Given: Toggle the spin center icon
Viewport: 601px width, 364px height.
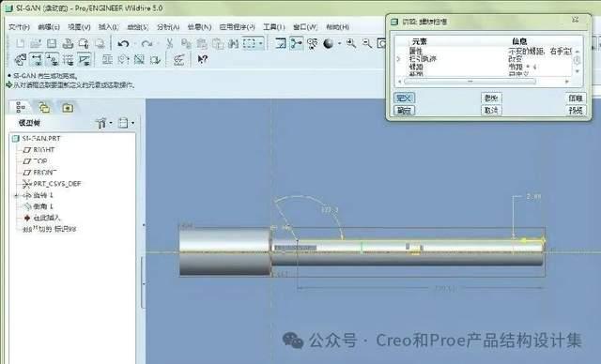Looking at the screenshot, I should (296, 43).
